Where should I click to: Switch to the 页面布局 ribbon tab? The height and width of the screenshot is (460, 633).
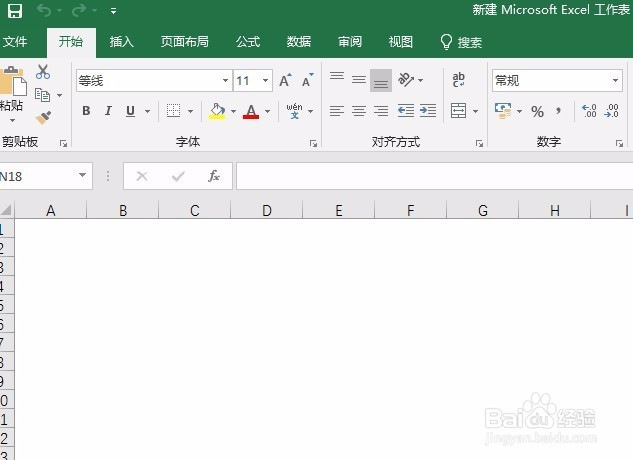[184, 42]
